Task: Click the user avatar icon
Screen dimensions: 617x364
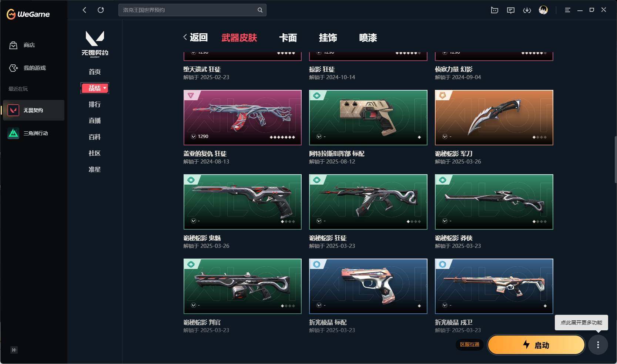Action: 543,10
